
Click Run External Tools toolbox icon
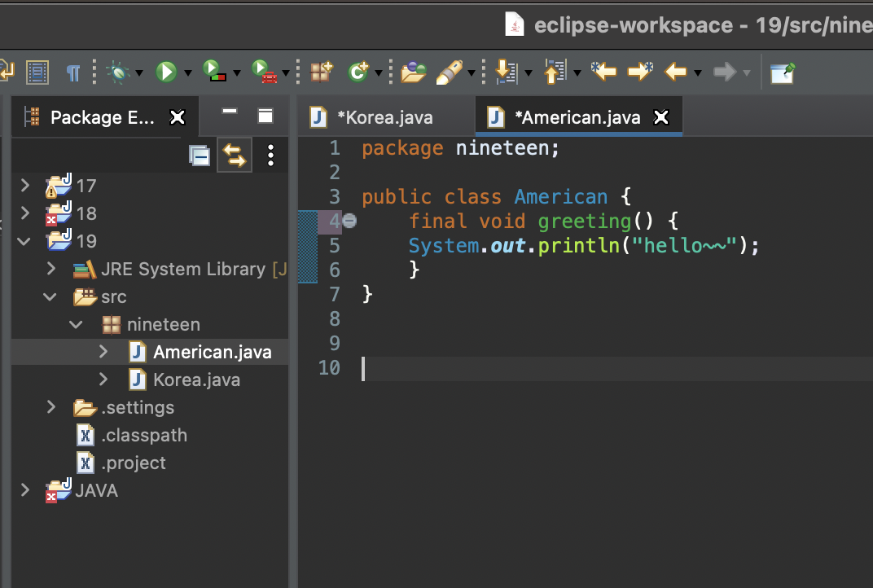[x=265, y=72]
